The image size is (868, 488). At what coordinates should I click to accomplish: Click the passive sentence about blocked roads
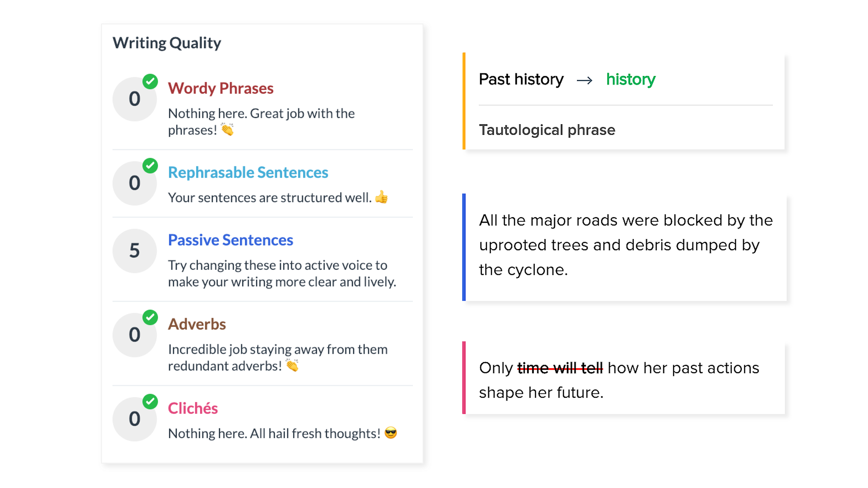tap(625, 245)
